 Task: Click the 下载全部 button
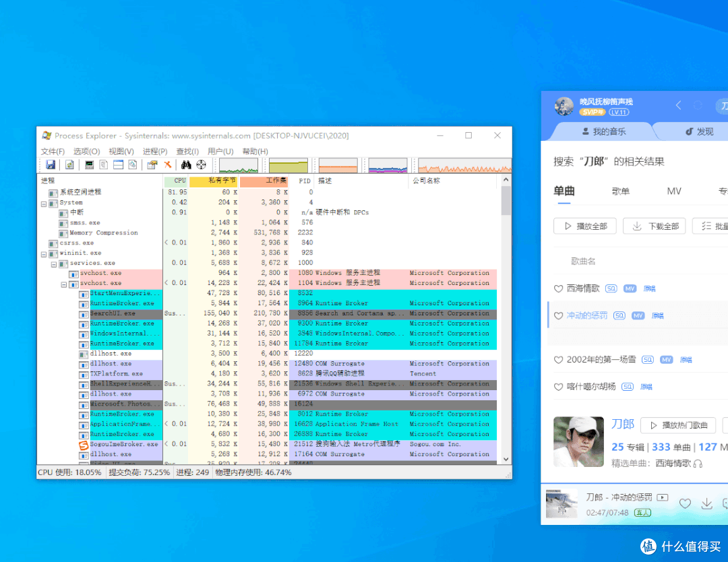click(x=654, y=226)
